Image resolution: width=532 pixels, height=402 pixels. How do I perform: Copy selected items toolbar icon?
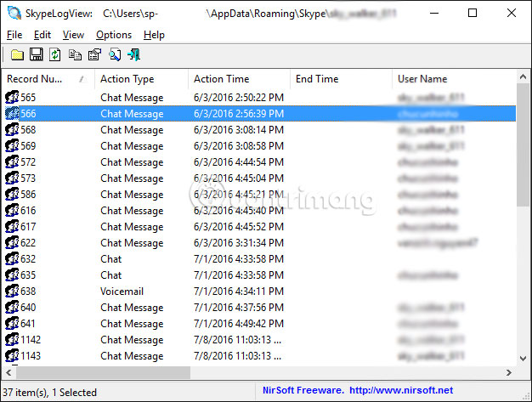tap(75, 54)
